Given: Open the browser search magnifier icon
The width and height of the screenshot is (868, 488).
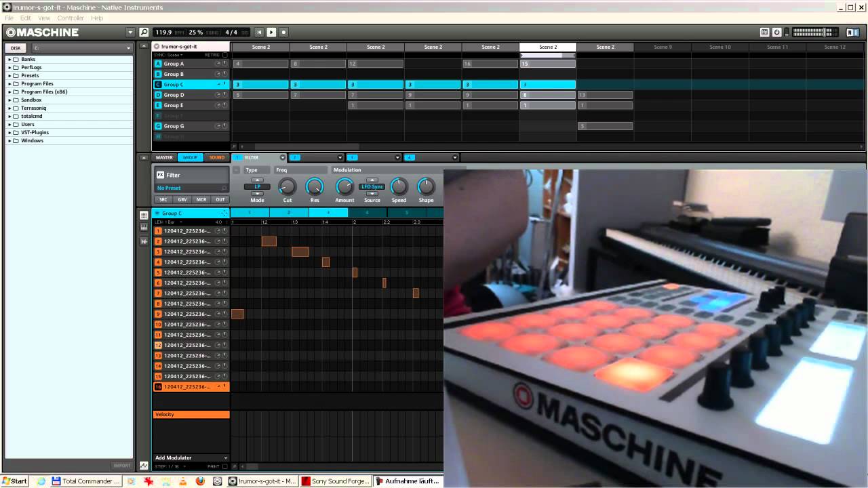Looking at the screenshot, I should click(x=144, y=32).
